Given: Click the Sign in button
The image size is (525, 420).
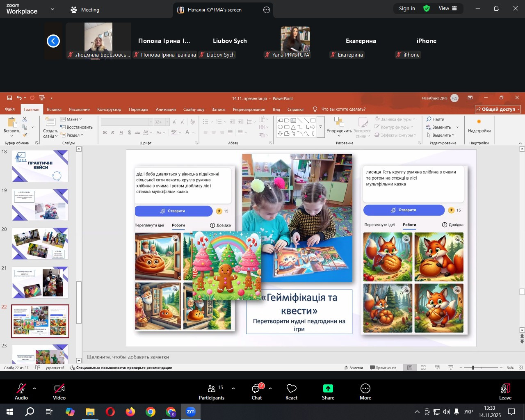Looking at the screenshot, I should tap(407, 8).
